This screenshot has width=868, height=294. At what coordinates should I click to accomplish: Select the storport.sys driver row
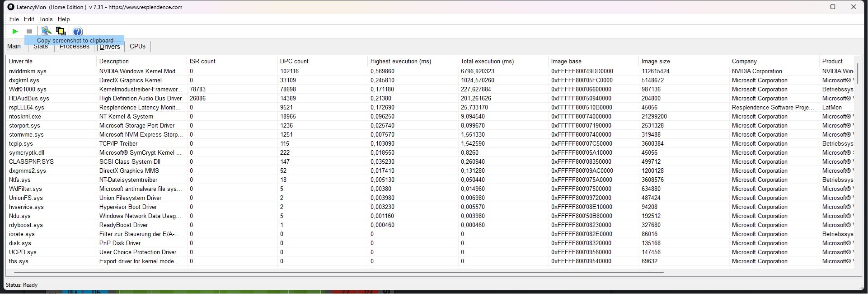pos(430,125)
